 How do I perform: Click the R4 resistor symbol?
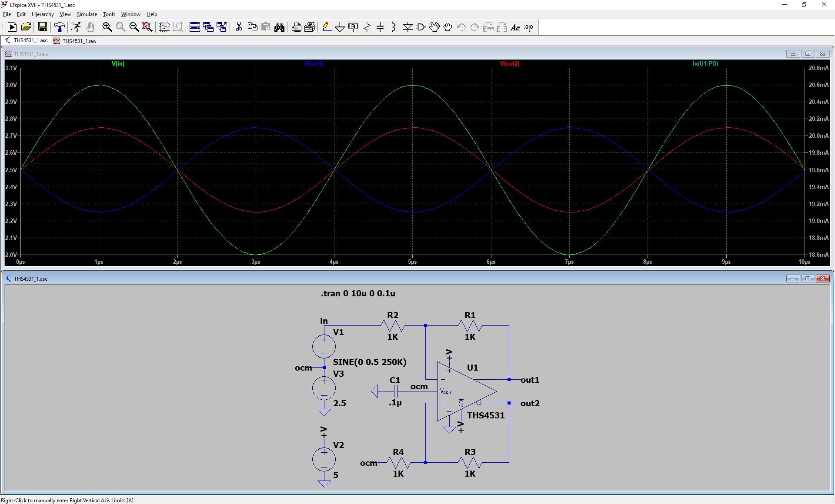pyautogui.click(x=398, y=462)
